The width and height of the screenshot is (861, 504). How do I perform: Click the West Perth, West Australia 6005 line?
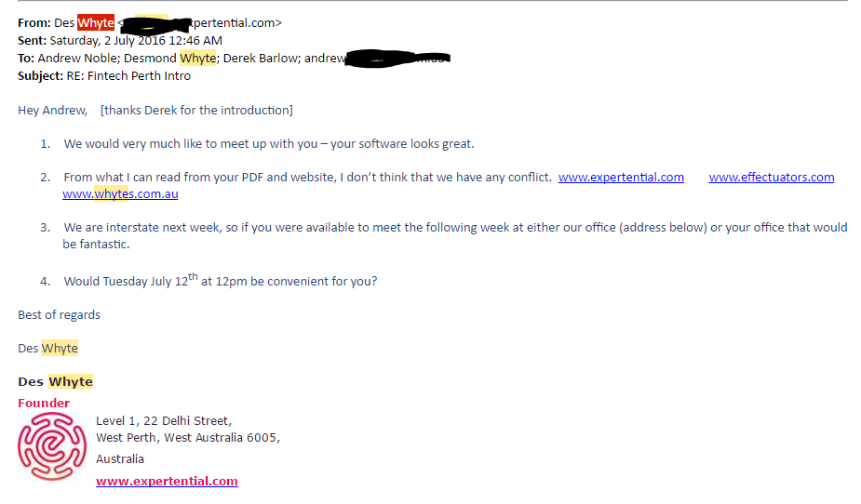pyautogui.click(x=188, y=438)
